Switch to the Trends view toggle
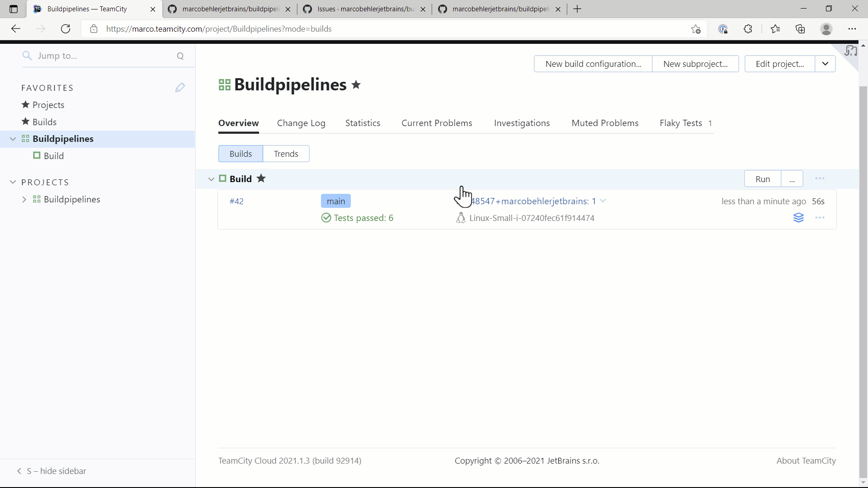Screen dimensions: 868x488 (286, 154)
